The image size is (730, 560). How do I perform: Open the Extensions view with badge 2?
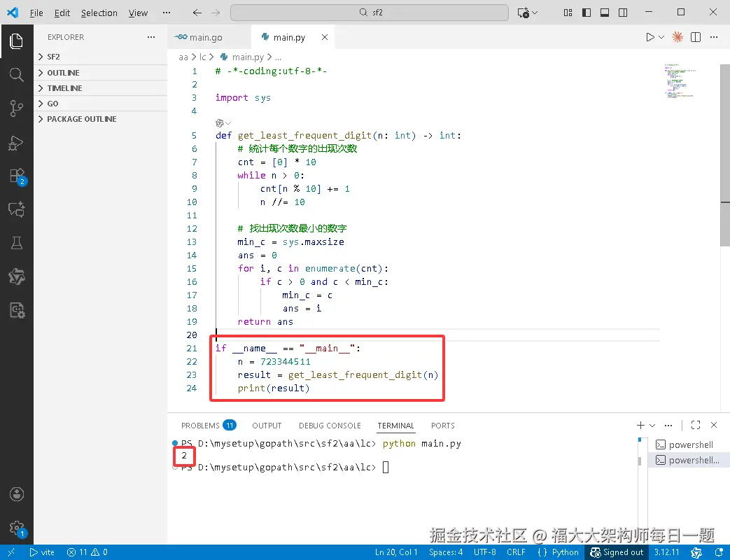point(17,176)
